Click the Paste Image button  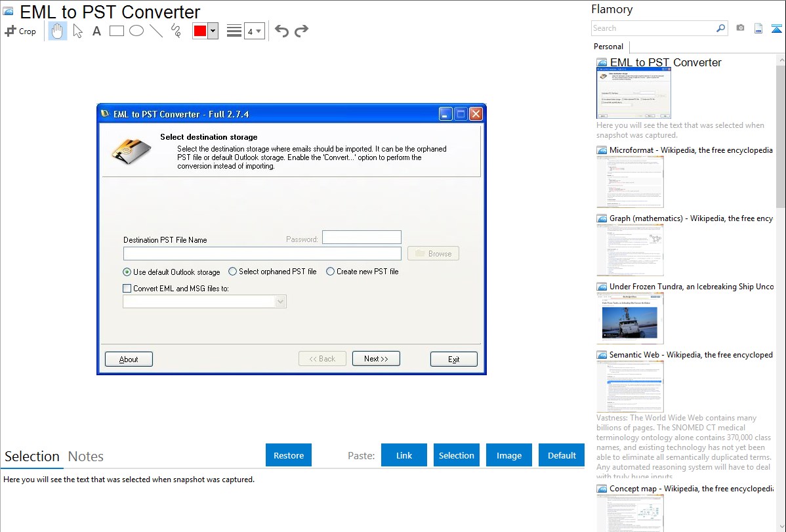click(508, 455)
